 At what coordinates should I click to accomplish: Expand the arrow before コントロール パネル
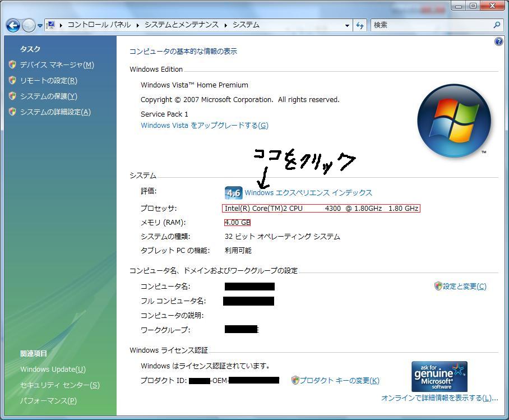pos(61,25)
